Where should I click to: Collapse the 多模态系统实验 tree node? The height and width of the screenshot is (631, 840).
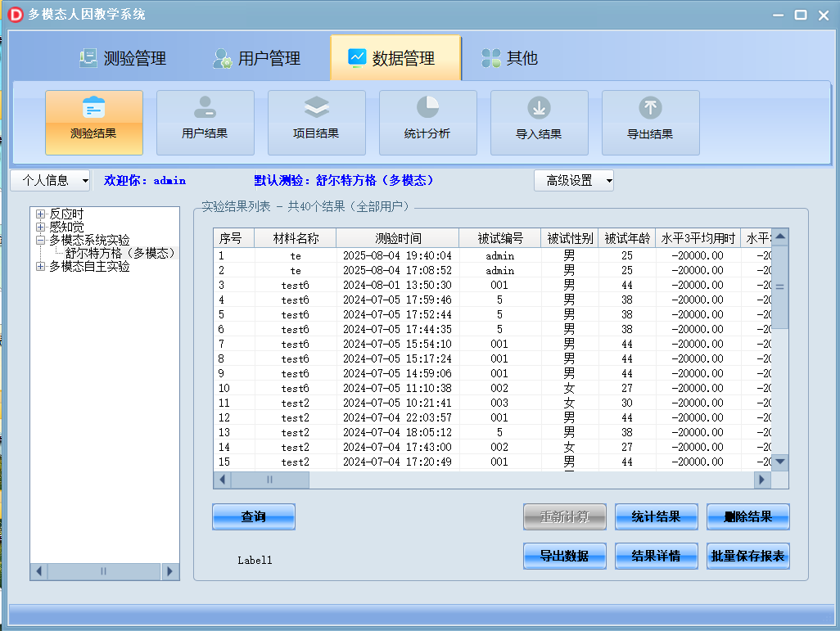pos(39,241)
